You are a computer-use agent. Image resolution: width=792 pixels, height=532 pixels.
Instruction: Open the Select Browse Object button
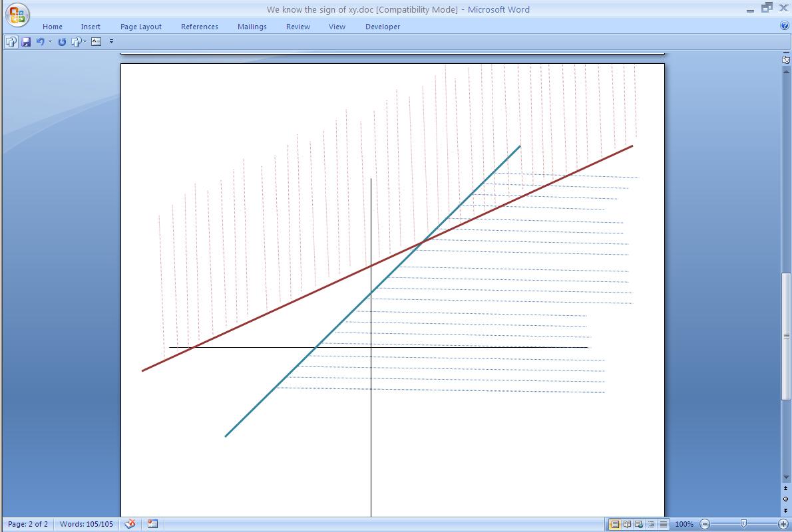(785, 499)
